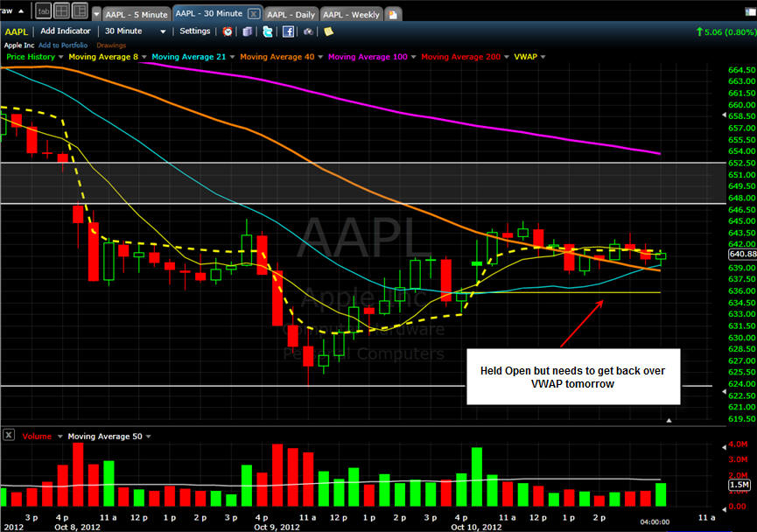Click the 4.0M volume axis label
This screenshot has width=757, height=532.
pyautogui.click(x=738, y=444)
